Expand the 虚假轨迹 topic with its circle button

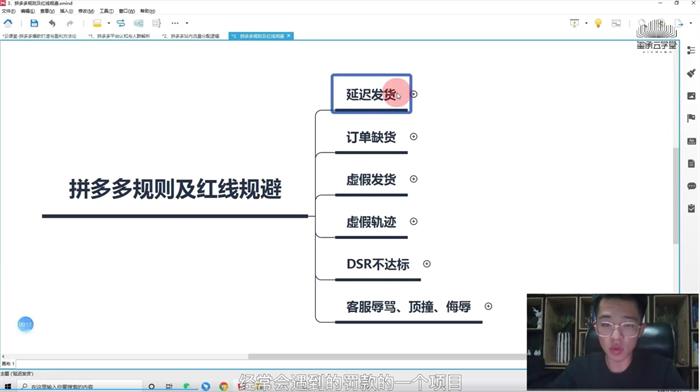[413, 221]
